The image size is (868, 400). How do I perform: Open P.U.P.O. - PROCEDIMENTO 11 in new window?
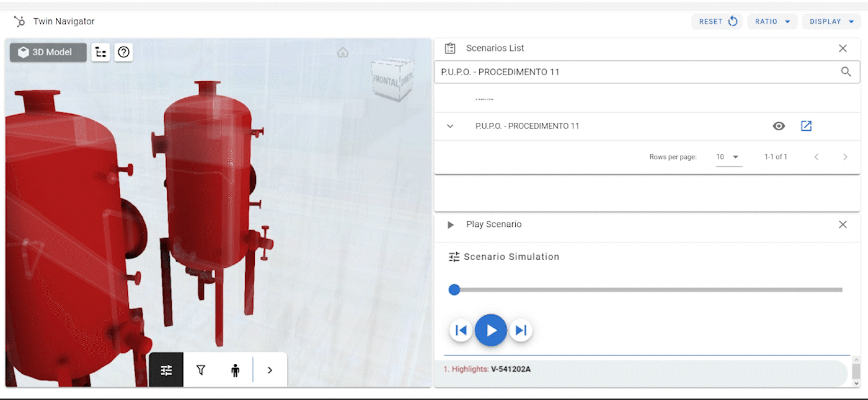(806, 126)
